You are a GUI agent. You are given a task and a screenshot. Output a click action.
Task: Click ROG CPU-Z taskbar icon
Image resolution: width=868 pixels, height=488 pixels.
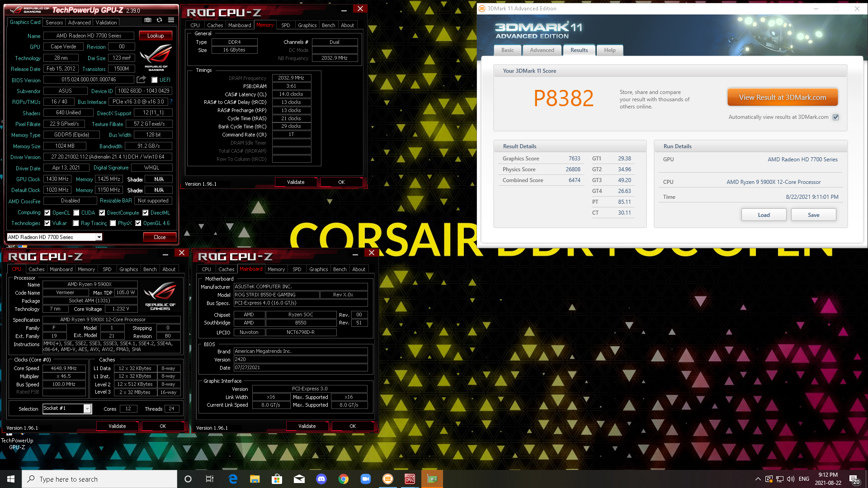point(410,479)
